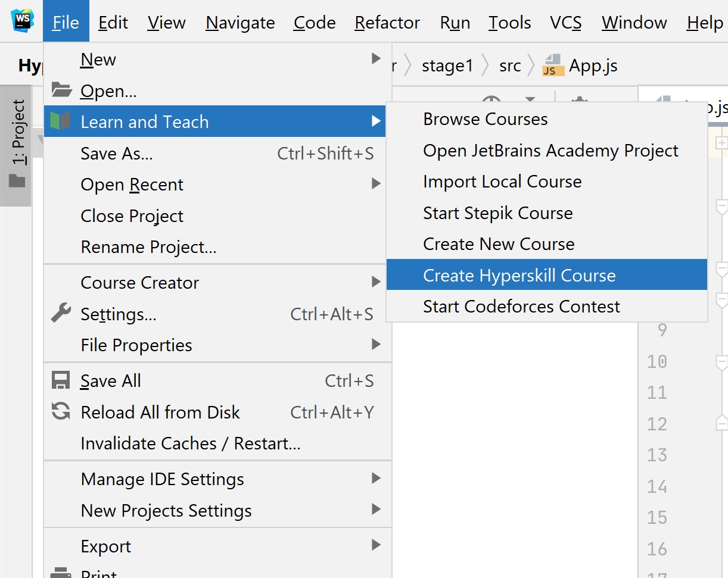Click line number 12 in gutter
This screenshot has width=728, height=578.
click(657, 424)
